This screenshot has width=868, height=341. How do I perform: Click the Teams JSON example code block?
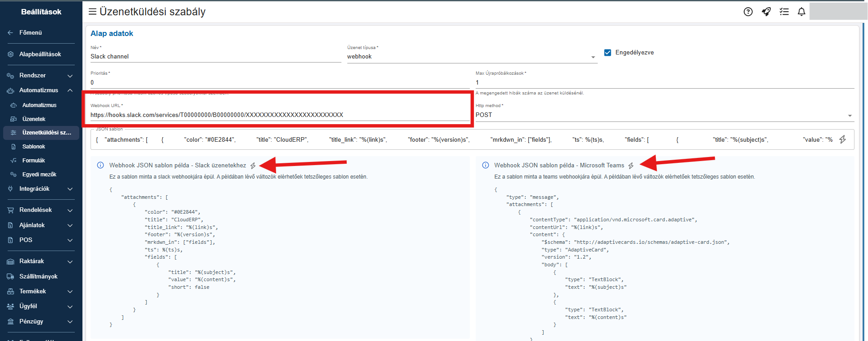tap(612, 265)
